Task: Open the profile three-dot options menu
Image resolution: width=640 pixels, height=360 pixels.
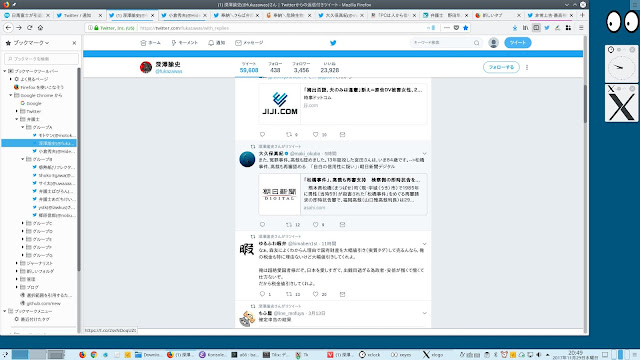Action: [x=527, y=67]
